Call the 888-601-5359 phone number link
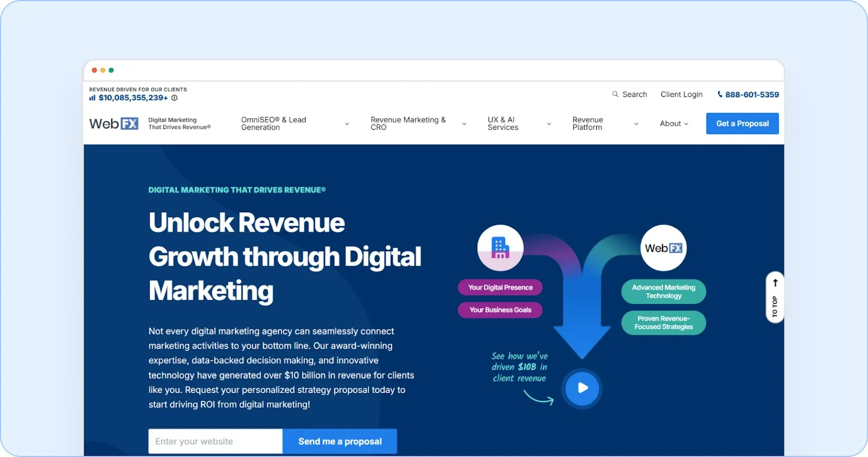The height and width of the screenshot is (457, 868). [752, 94]
